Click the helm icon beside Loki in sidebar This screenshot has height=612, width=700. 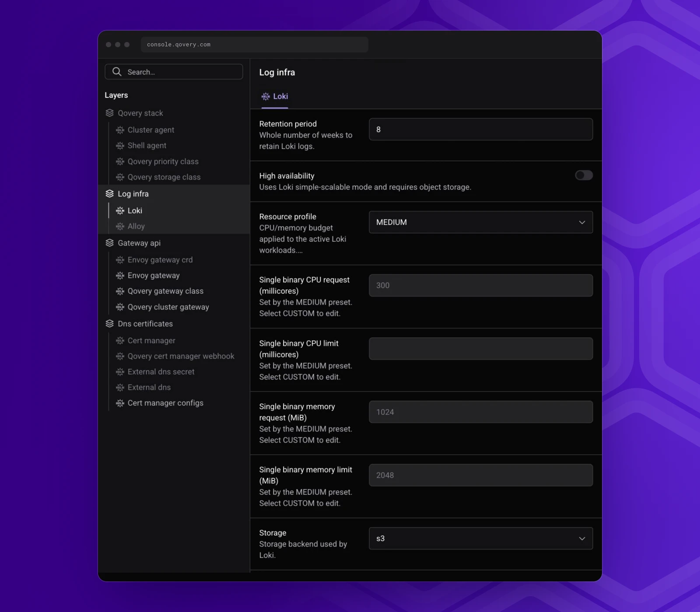[120, 211]
